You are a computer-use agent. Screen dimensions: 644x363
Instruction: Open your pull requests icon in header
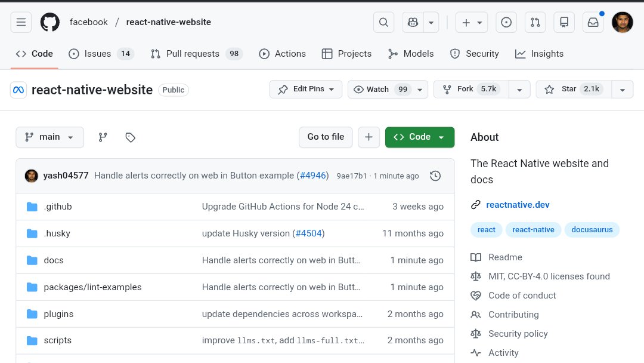[x=535, y=22]
